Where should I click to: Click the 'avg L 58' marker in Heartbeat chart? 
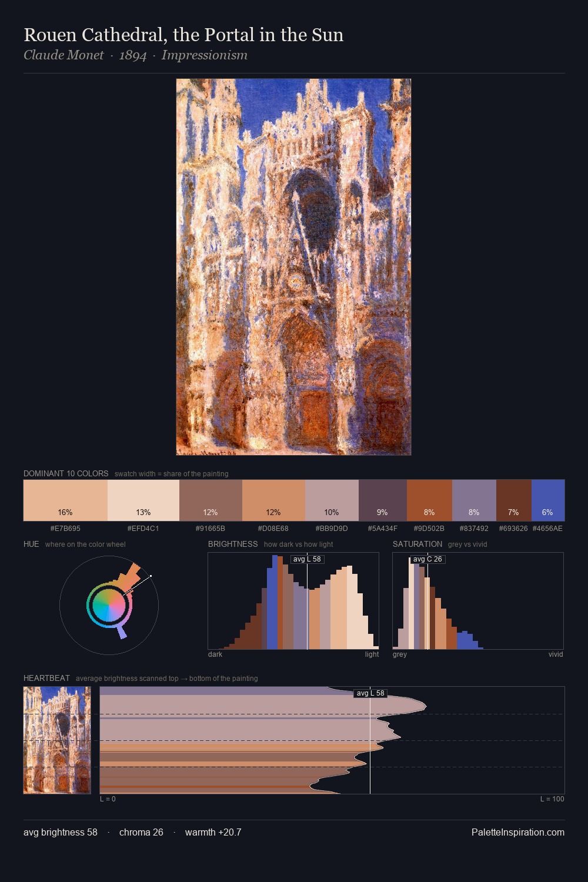pos(370,693)
